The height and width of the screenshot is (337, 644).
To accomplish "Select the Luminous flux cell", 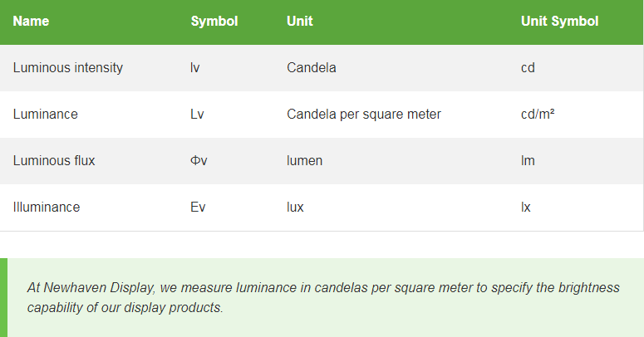I will 54,160.
